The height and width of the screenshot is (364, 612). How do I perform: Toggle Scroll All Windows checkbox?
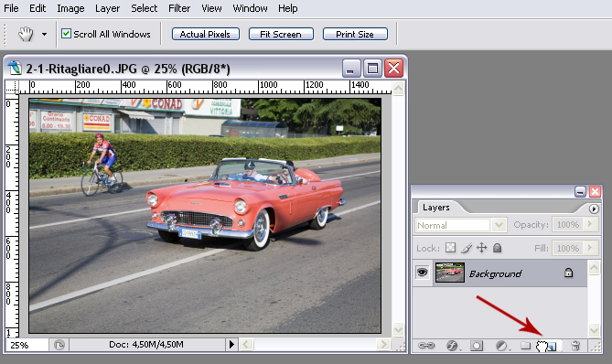coord(67,34)
